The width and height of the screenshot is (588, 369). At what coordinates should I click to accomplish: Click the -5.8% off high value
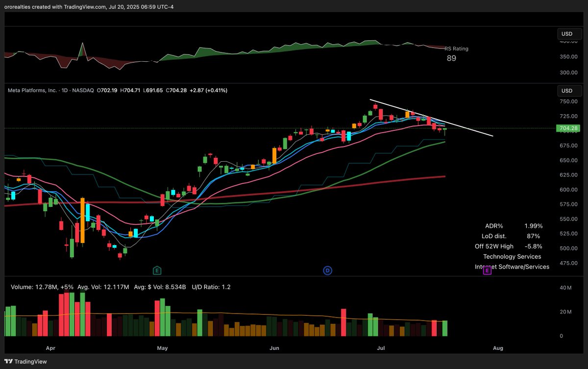click(x=533, y=246)
